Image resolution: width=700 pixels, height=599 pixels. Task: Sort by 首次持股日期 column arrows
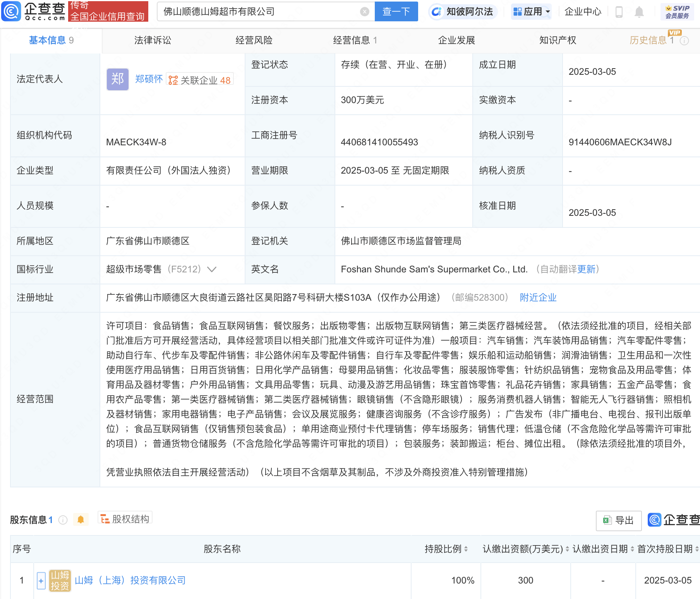[697, 549]
